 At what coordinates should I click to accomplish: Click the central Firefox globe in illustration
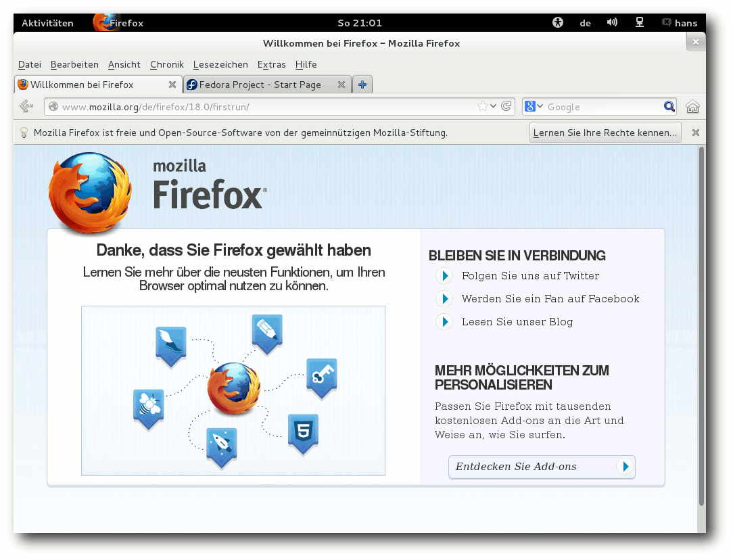click(234, 389)
